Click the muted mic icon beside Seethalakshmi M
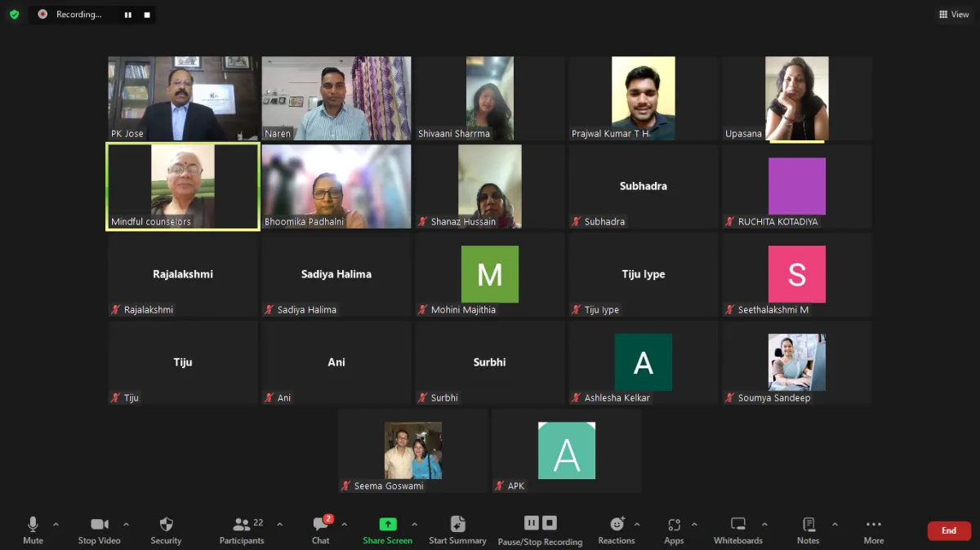Viewport: 980px width, 550px height. click(729, 309)
